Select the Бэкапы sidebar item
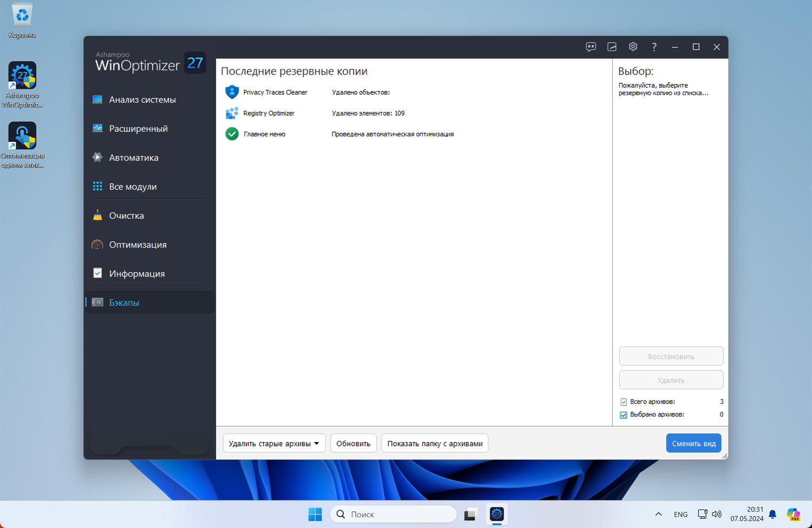The height and width of the screenshot is (528, 812). 150,302
